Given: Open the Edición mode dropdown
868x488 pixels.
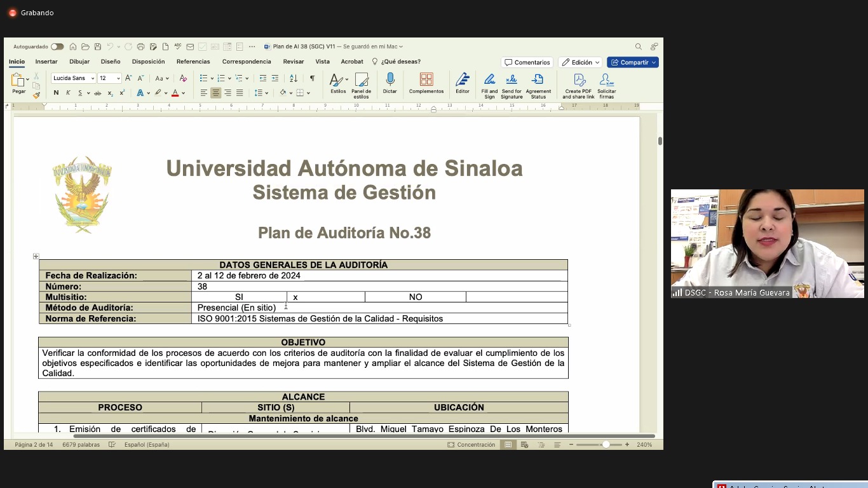Looking at the screenshot, I should 580,62.
